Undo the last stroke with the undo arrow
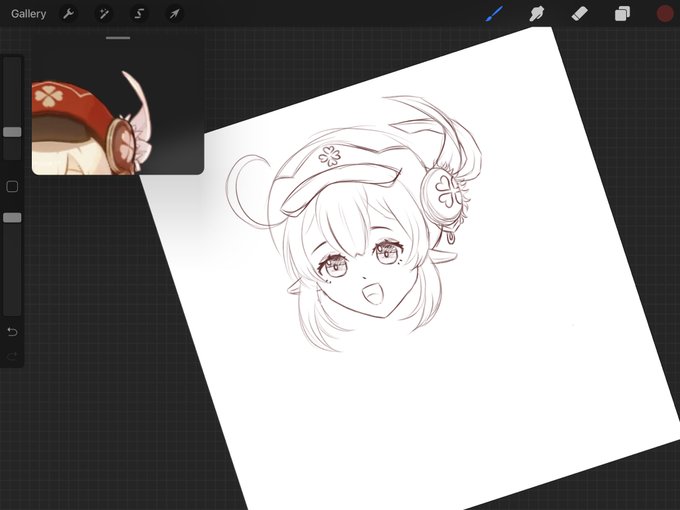680x510 pixels. (12, 332)
